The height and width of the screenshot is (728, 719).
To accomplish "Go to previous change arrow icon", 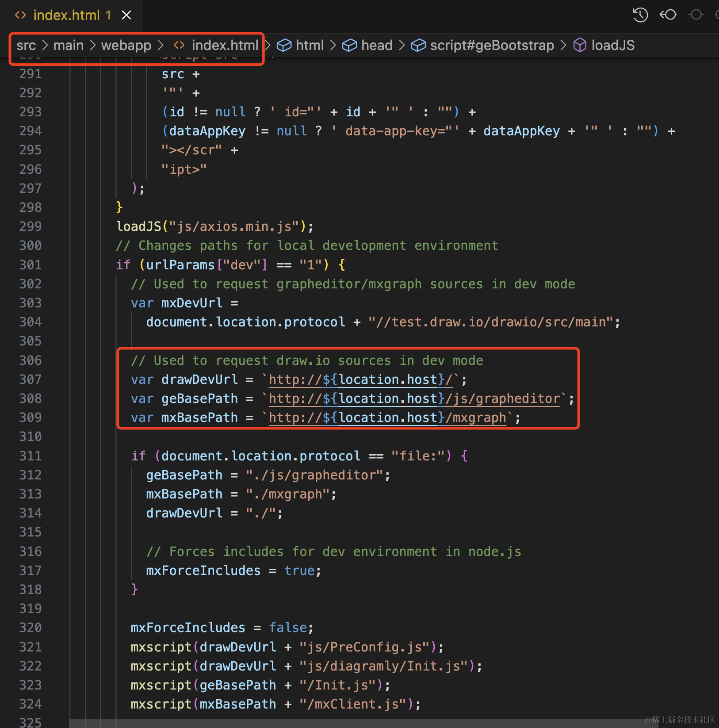I will point(668,15).
